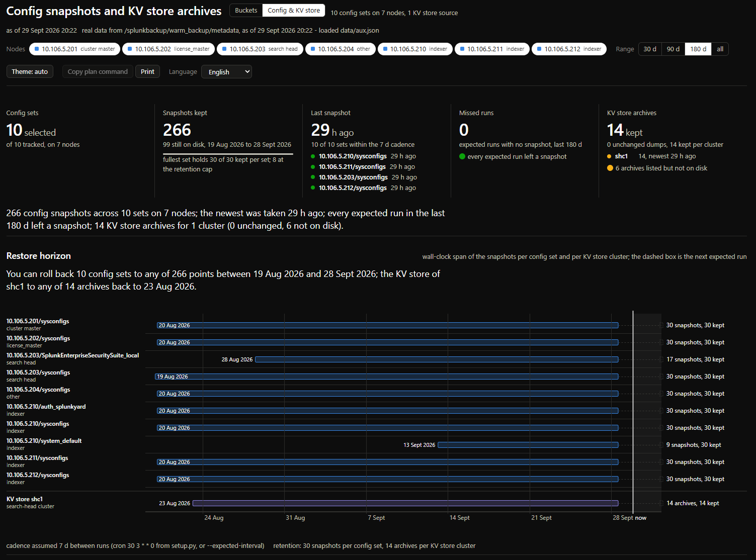
Task: Select the Config & KV store tab
Action: click(294, 10)
